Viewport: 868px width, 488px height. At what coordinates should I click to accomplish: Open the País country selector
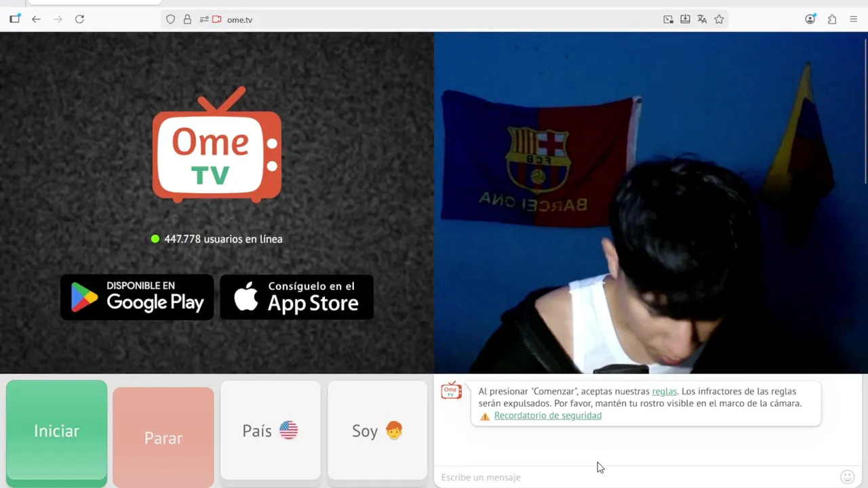(271, 430)
